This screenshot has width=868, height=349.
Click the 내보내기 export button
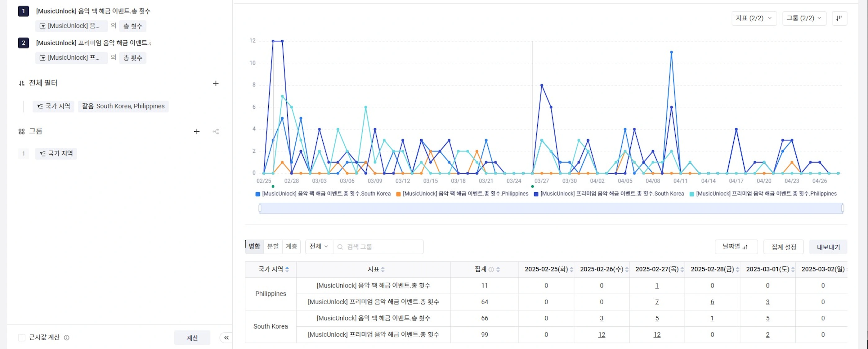828,247
